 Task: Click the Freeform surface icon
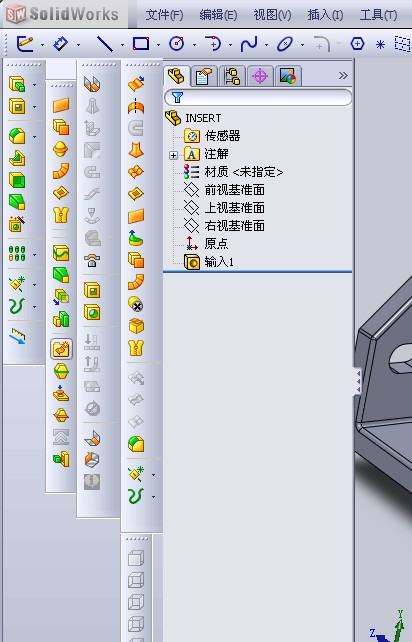[136, 238]
